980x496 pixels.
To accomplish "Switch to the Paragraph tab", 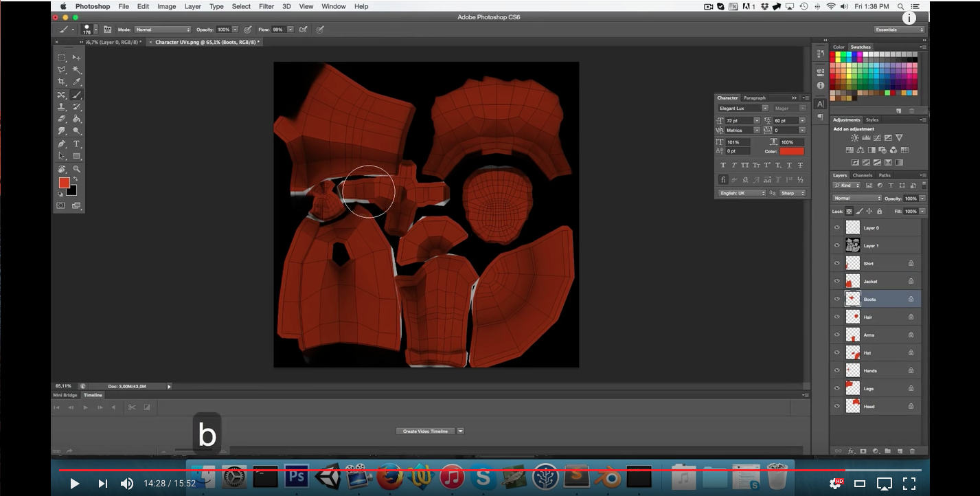I will (754, 98).
